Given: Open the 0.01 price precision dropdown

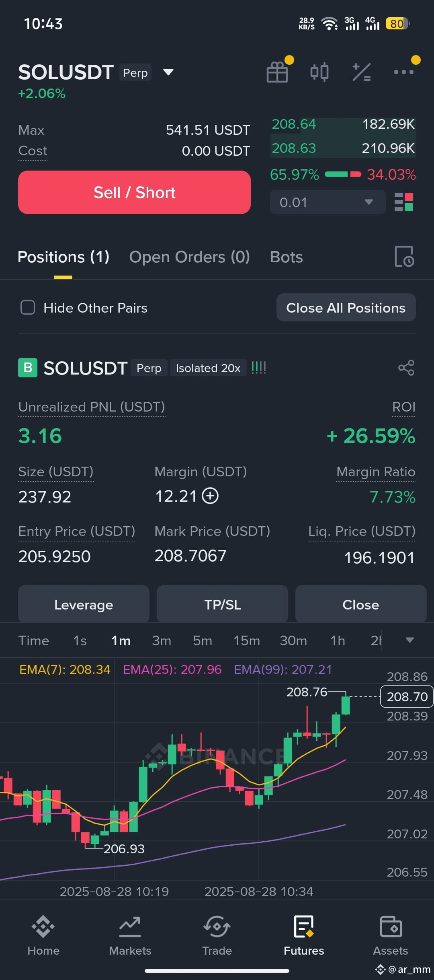Looking at the screenshot, I should (328, 202).
